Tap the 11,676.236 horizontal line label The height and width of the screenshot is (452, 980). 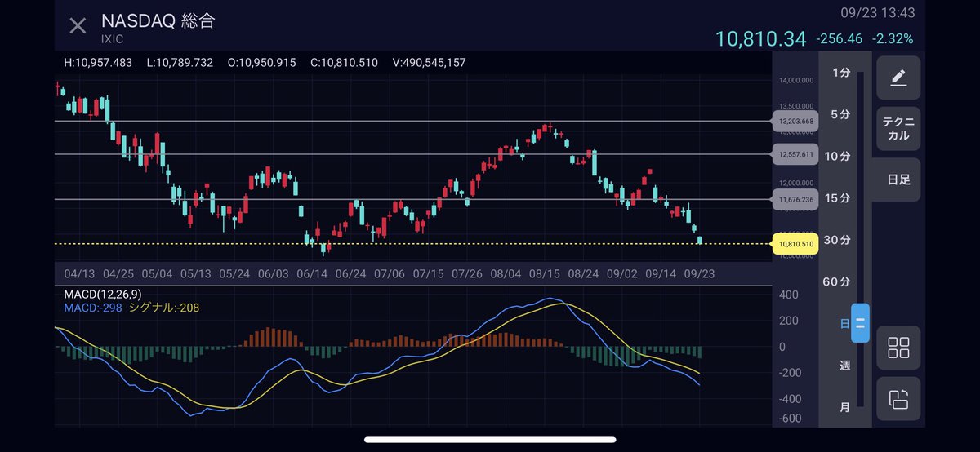(796, 199)
